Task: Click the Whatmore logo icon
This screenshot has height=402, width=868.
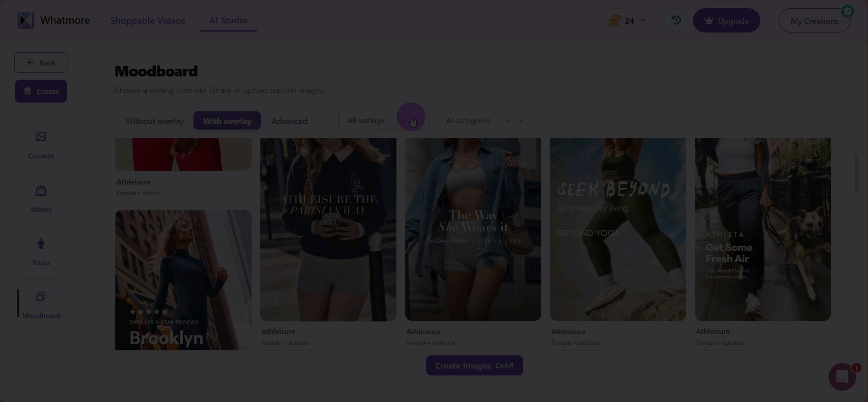Action: coord(26,21)
